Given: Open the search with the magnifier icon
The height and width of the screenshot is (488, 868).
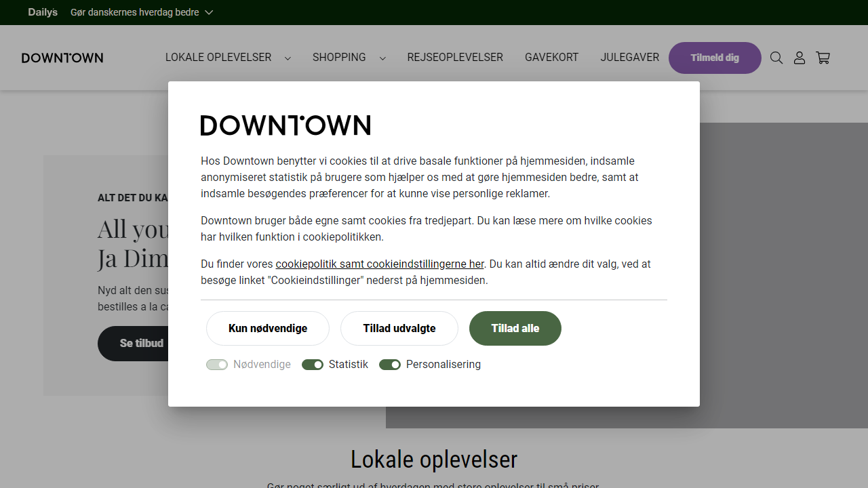Looking at the screenshot, I should [x=776, y=58].
